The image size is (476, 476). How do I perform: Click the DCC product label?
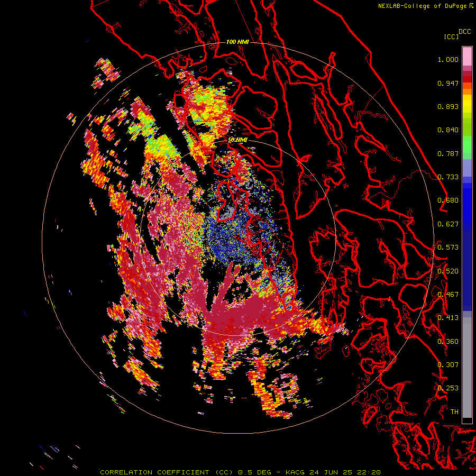[x=464, y=32]
